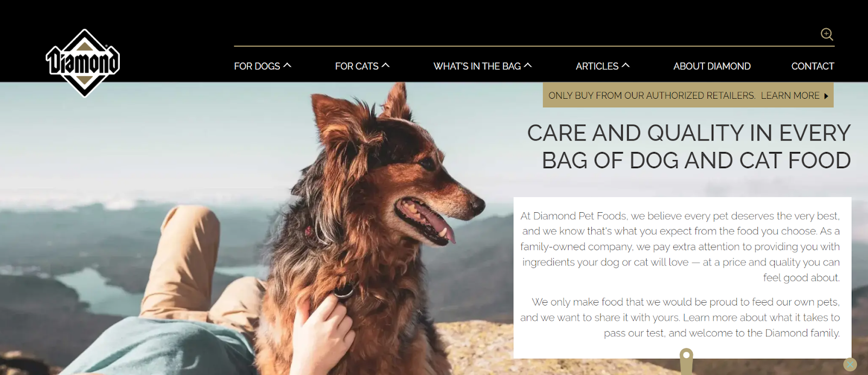Click the gold tag-shaped marker at the bottom

point(686,361)
